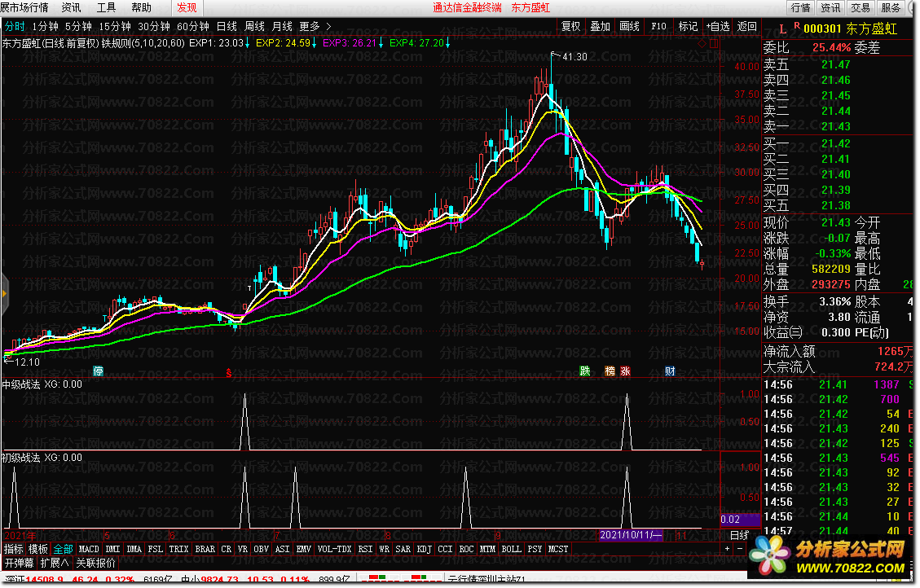
Task: Select the 指标 tab at bottom
Action: tap(14, 549)
